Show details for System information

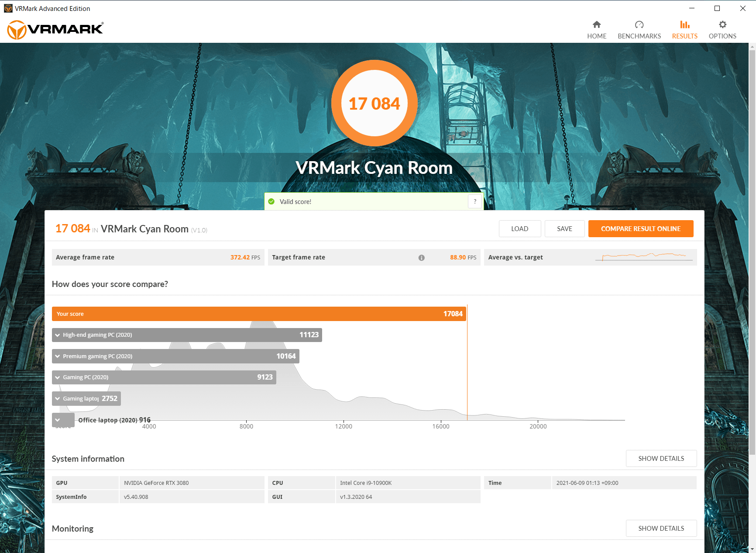661,458
